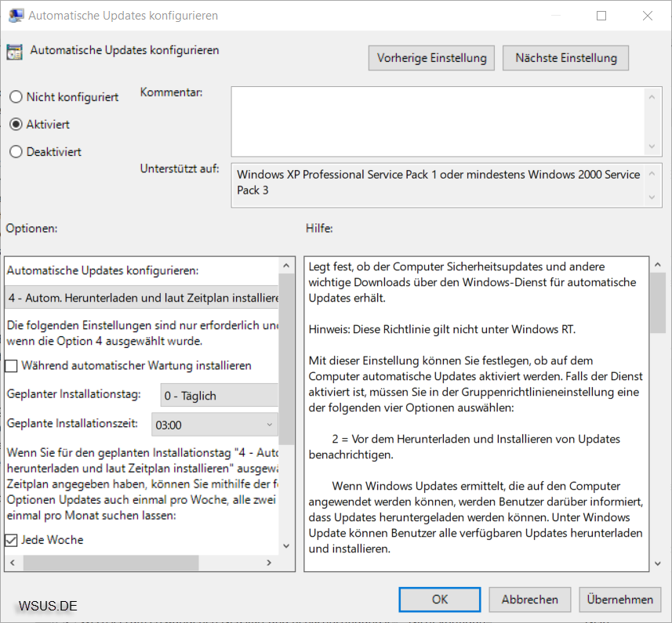Click the Optionen horizontal scroll left arrow
The width and height of the screenshot is (672, 623).
point(13,563)
